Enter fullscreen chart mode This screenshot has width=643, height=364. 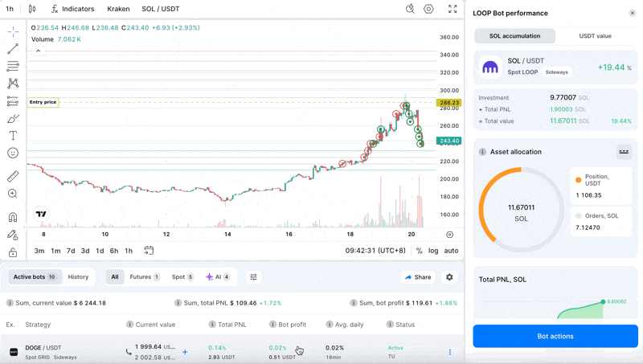click(x=453, y=9)
